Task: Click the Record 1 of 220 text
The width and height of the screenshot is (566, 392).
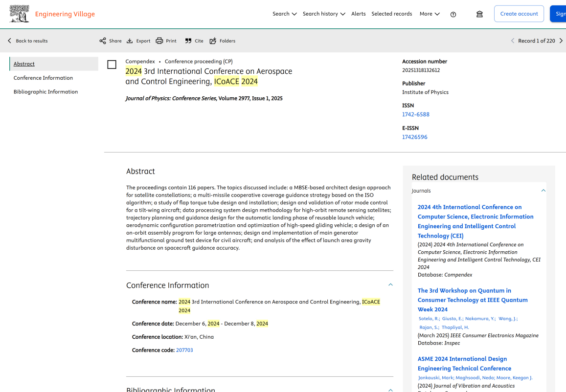Action: point(536,41)
